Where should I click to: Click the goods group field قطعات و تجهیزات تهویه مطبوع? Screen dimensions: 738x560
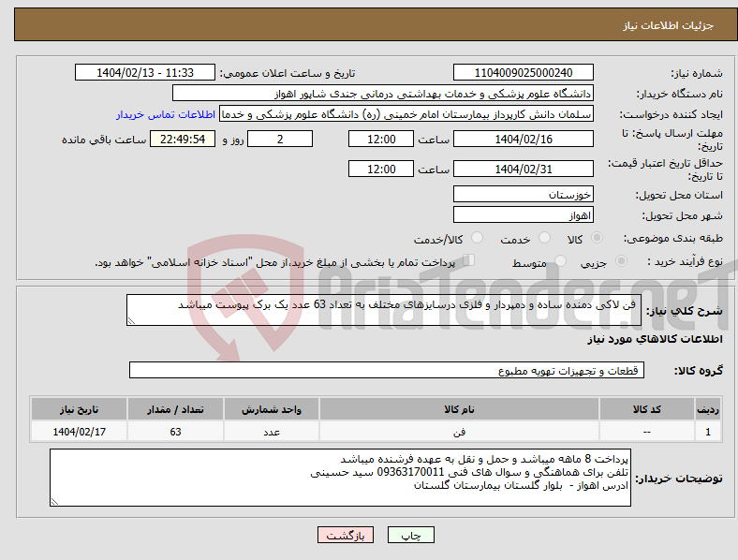(387, 370)
